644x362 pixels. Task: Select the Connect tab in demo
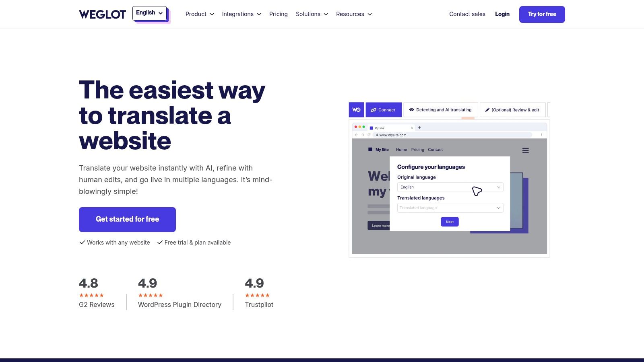(x=384, y=110)
